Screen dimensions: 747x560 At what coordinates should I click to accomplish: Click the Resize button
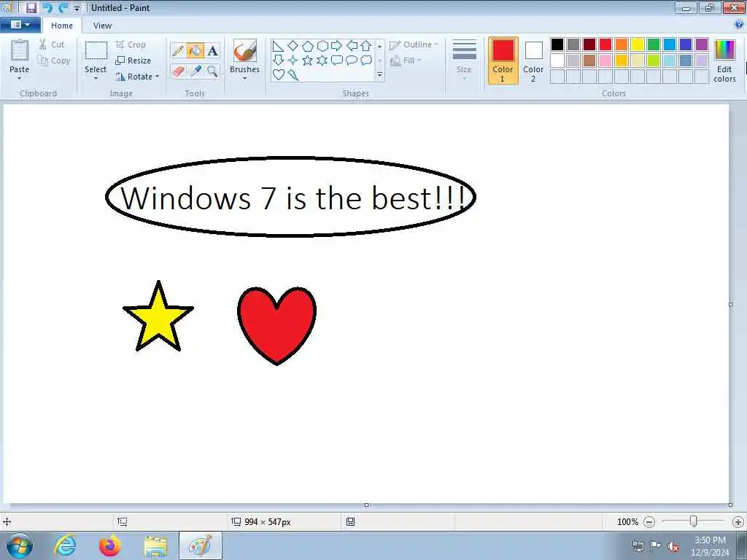coord(133,61)
